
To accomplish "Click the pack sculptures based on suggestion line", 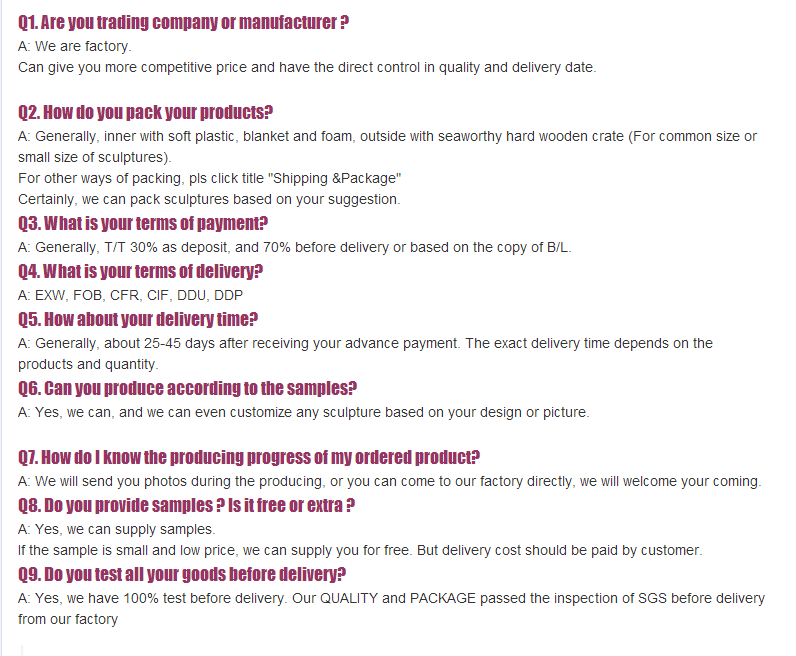I will pos(209,199).
